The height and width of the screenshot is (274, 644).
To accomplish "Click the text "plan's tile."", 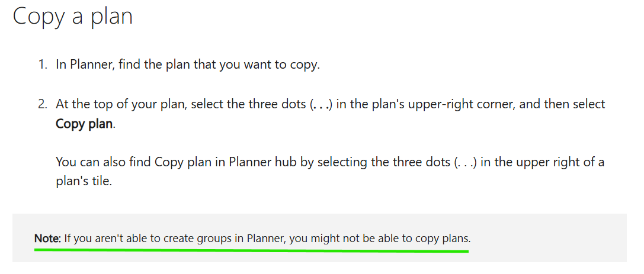I will tap(84, 181).
